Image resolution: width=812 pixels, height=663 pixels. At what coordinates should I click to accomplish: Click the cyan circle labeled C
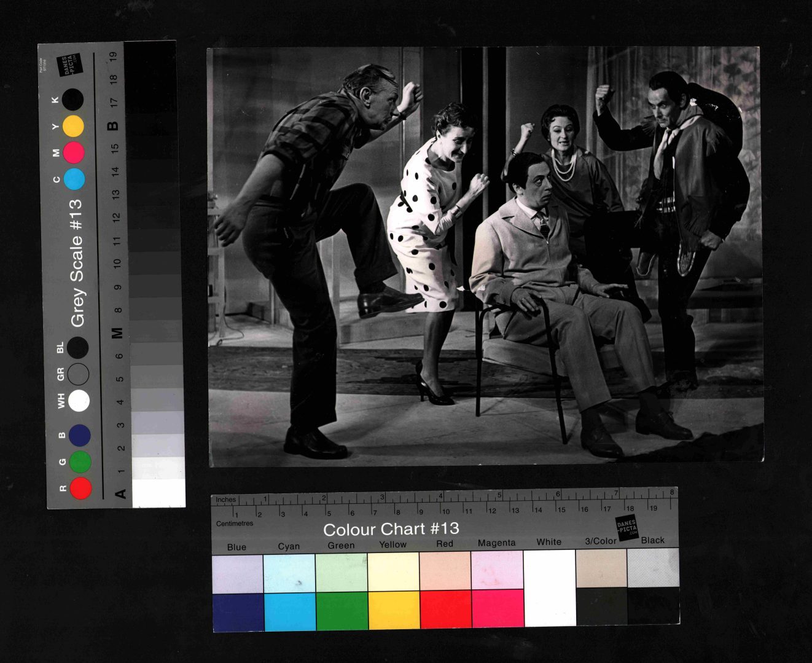(x=74, y=179)
